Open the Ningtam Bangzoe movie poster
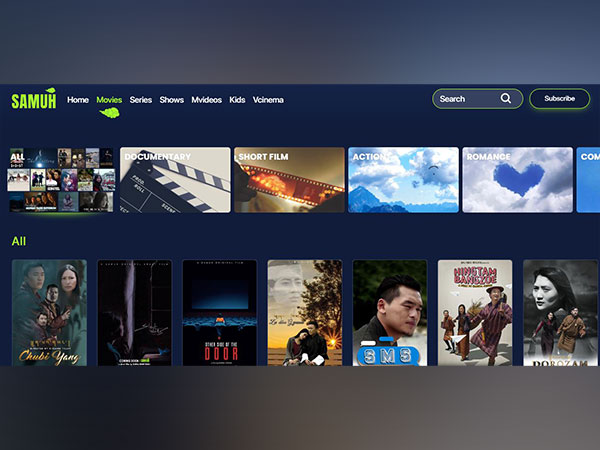Screen dimensions: 600x450 pos(475,313)
